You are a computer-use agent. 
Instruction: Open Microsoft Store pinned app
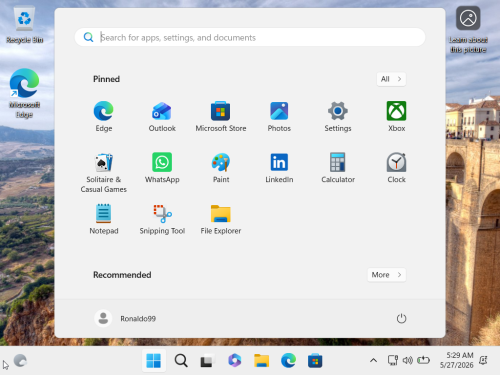pos(221,116)
